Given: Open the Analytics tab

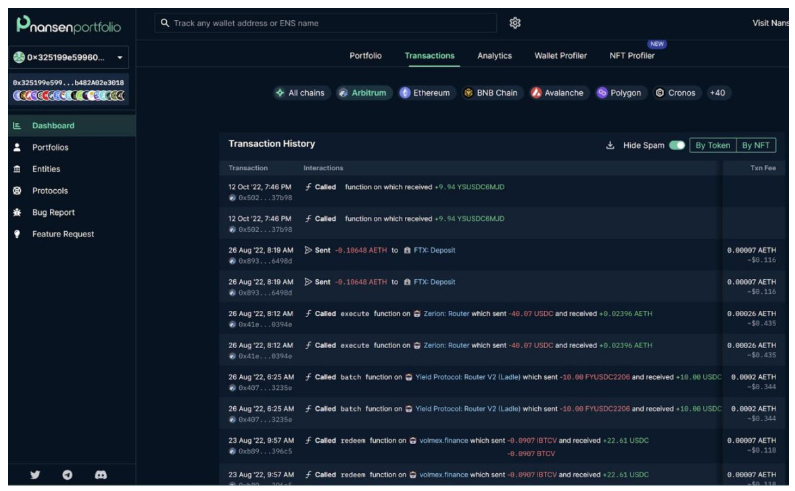Looking at the screenshot, I should [494, 56].
